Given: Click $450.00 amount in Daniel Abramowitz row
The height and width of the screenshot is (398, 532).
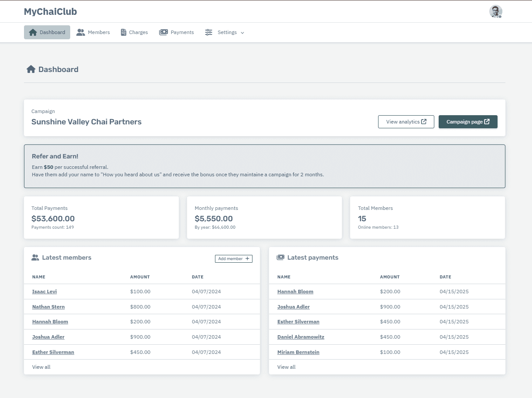Looking at the screenshot, I should coord(390,337).
